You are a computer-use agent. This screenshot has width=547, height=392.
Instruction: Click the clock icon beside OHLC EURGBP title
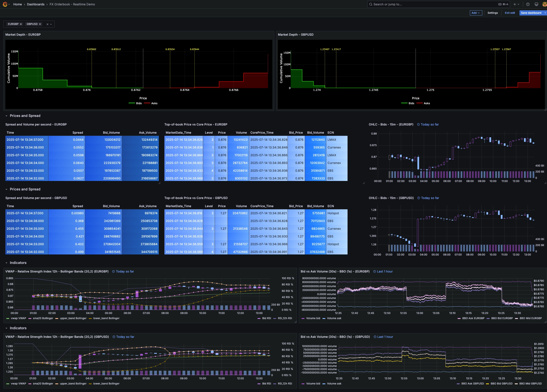click(418, 124)
